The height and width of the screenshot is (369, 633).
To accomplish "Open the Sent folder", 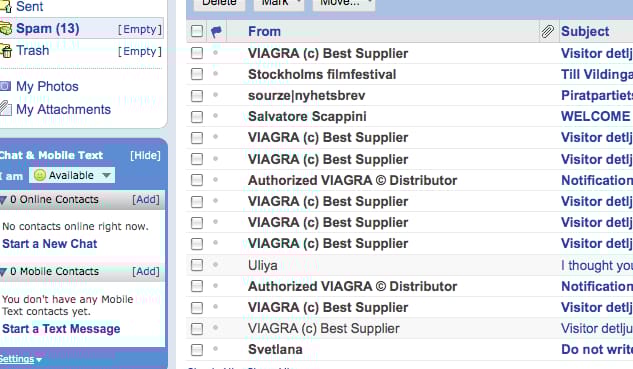I will click(29, 6).
